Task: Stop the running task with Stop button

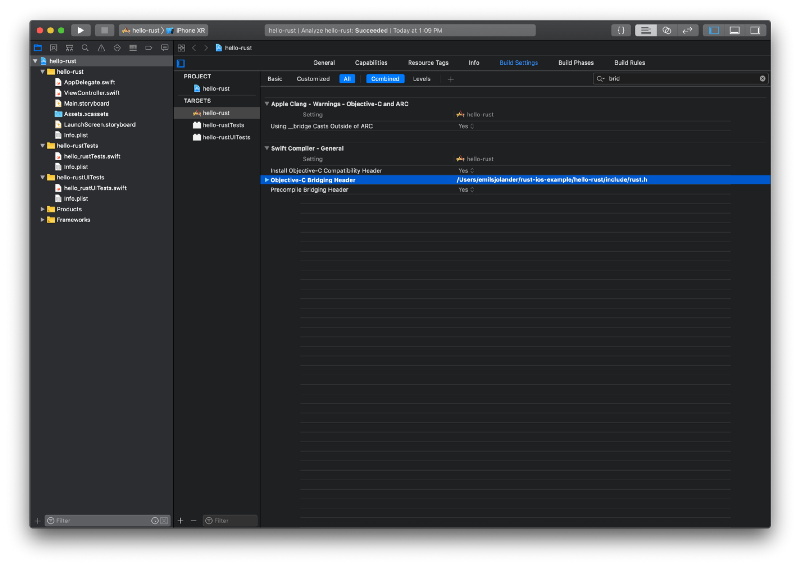Action: (105, 30)
